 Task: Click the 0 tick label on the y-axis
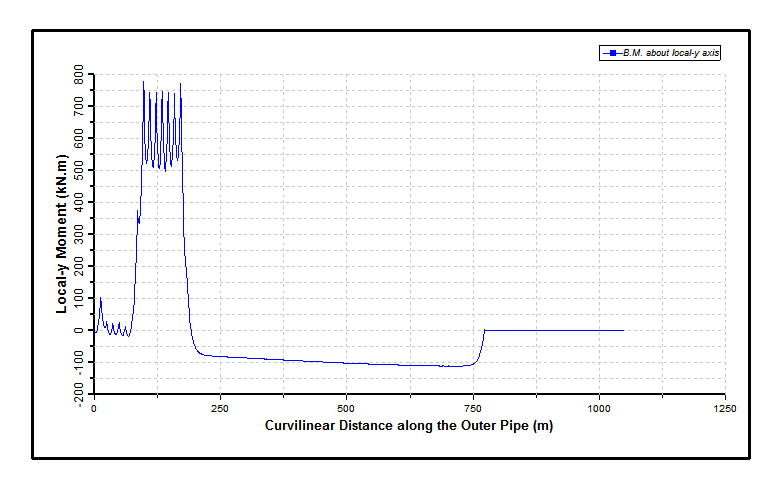[x=84, y=331]
